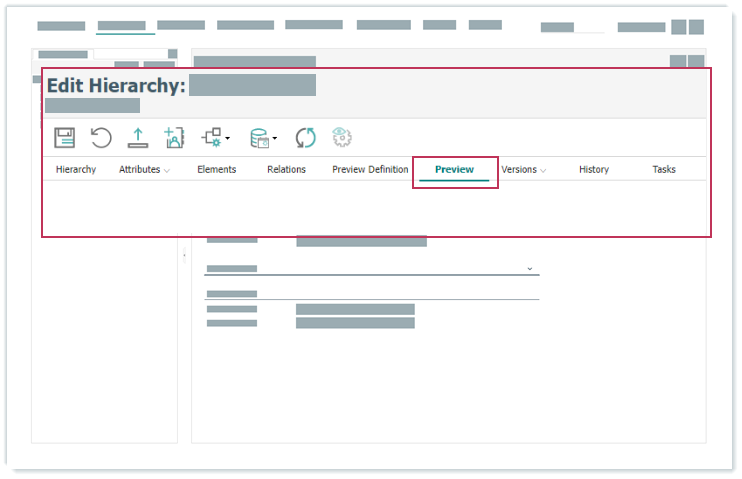Switch to the Hierarchy tab
This screenshot has height=479, width=742.
point(76,170)
